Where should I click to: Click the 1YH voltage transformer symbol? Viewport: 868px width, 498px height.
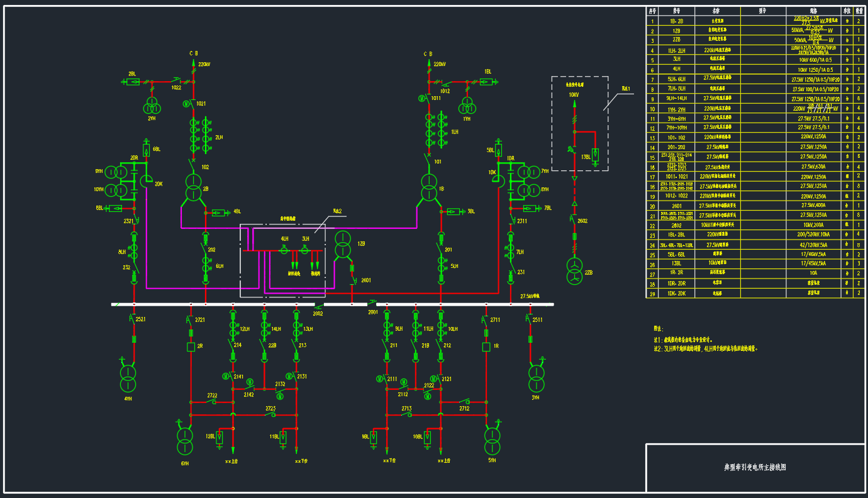tap(467, 104)
